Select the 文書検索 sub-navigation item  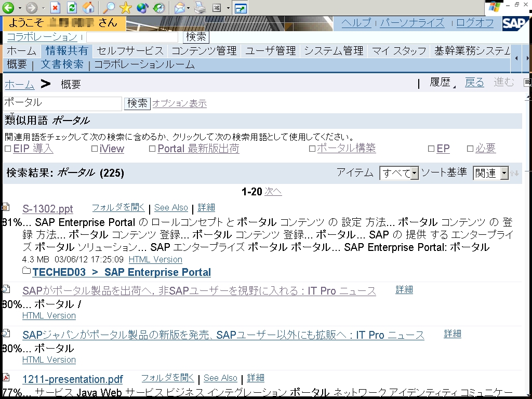[62, 64]
